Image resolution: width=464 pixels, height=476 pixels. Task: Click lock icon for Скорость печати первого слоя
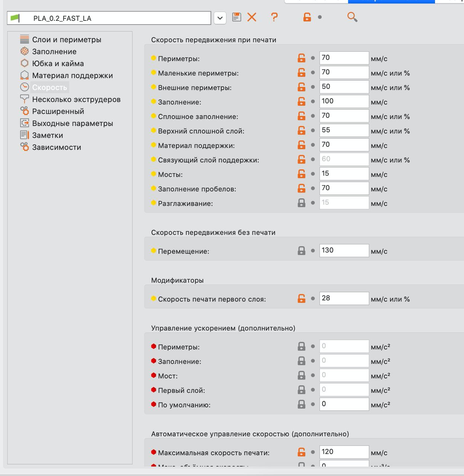[301, 299]
